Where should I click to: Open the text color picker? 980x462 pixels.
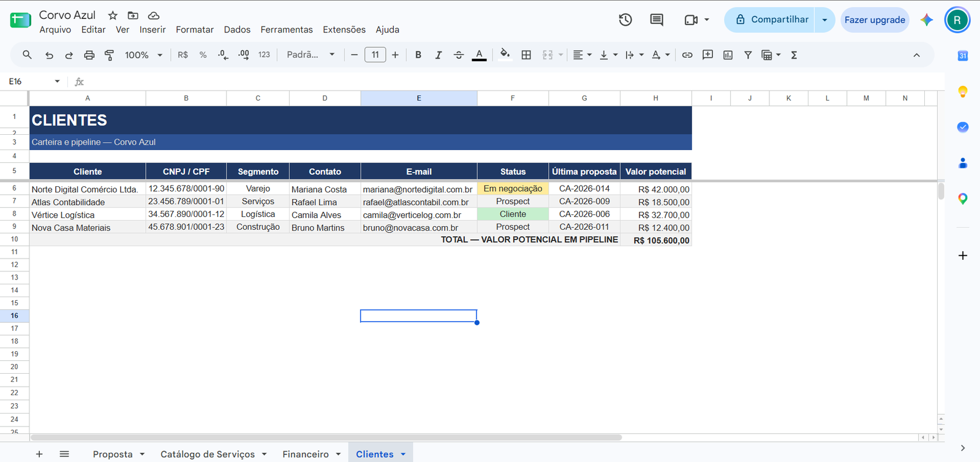[x=480, y=55]
